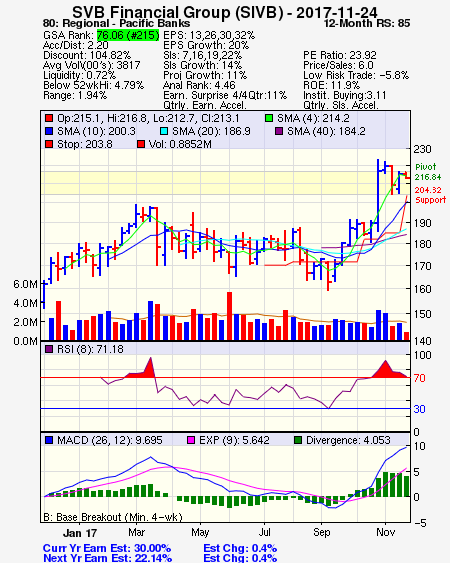Click the red Vol legend swatch
Image resolution: width=450 pixels, height=563 pixels.
pos(141,144)
